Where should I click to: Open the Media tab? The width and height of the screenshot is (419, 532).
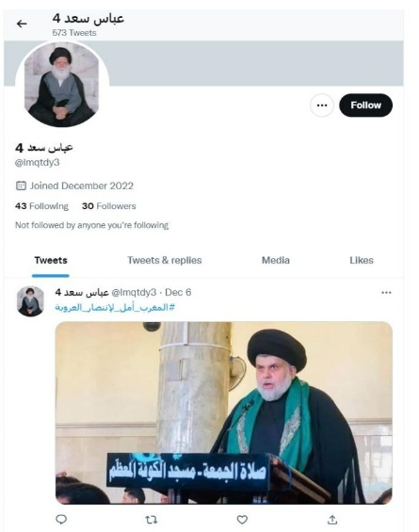276,260
